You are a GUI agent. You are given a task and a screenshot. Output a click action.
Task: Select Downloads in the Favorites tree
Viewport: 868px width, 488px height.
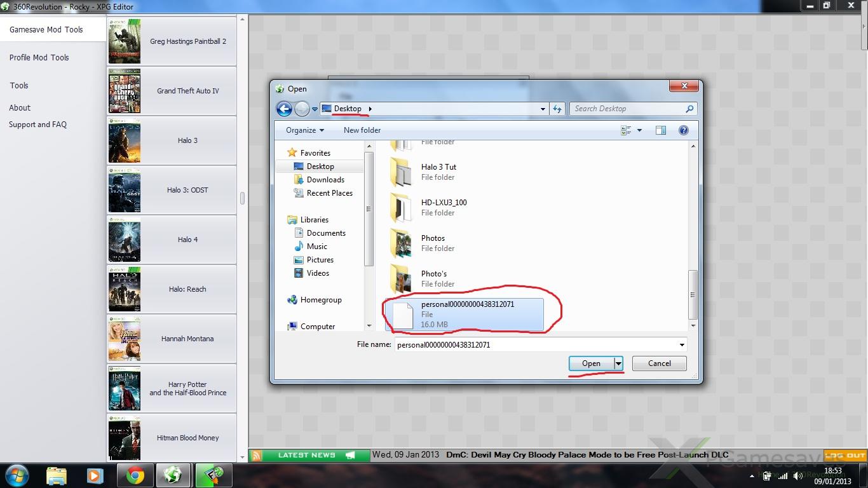click(x=325, y=180)
